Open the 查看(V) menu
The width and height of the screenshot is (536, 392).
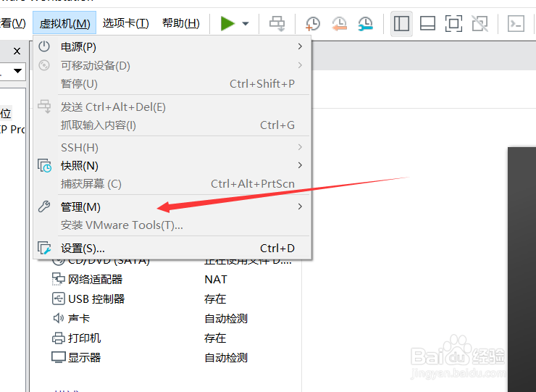(x=13, y=23)
